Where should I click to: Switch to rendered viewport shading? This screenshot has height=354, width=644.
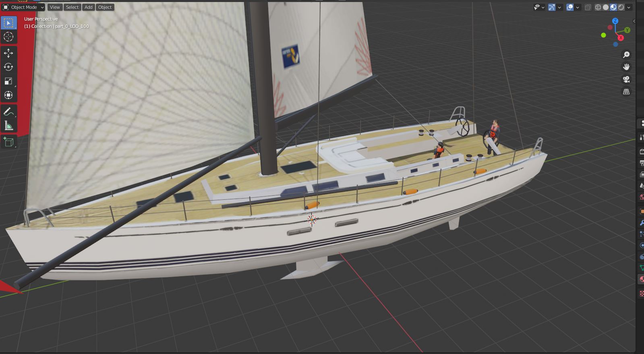pos(621,7)
